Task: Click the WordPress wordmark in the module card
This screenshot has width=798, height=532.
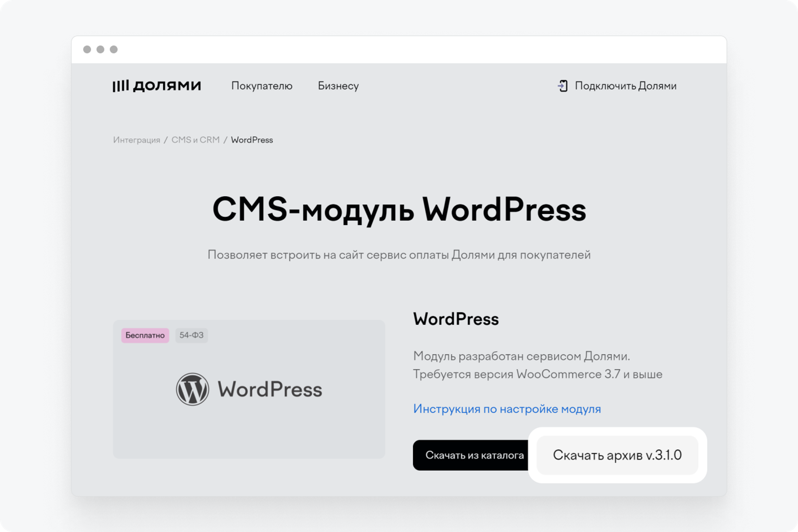Action: (x=270, y=389)
